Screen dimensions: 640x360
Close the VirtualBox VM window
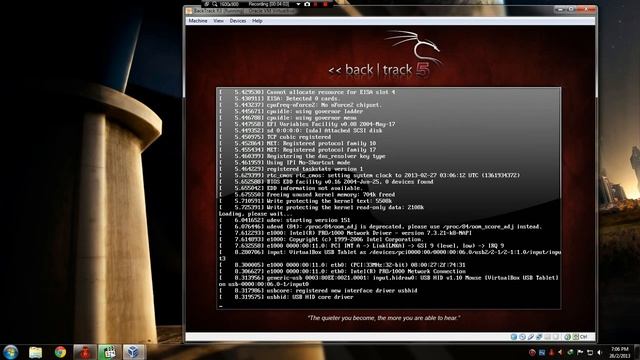point(586,9)
